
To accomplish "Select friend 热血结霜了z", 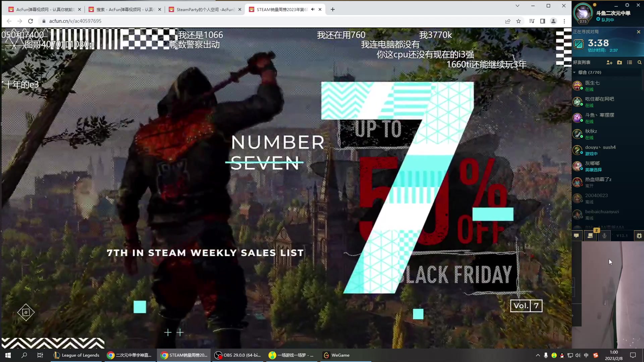I will pyautogui.click(x=606, y=182).
